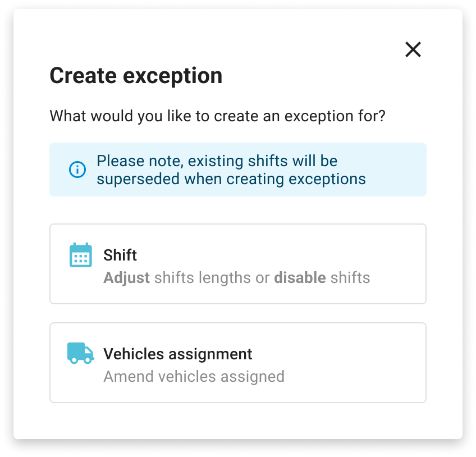Click the info circle icon in notice

coord(77,170)
